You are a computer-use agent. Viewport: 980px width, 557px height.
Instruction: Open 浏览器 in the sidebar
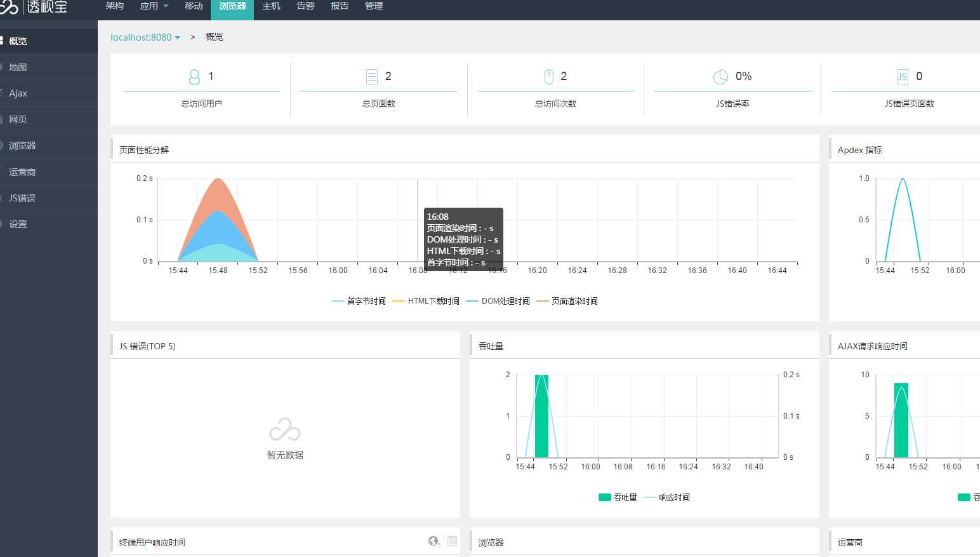pos(49,145)
